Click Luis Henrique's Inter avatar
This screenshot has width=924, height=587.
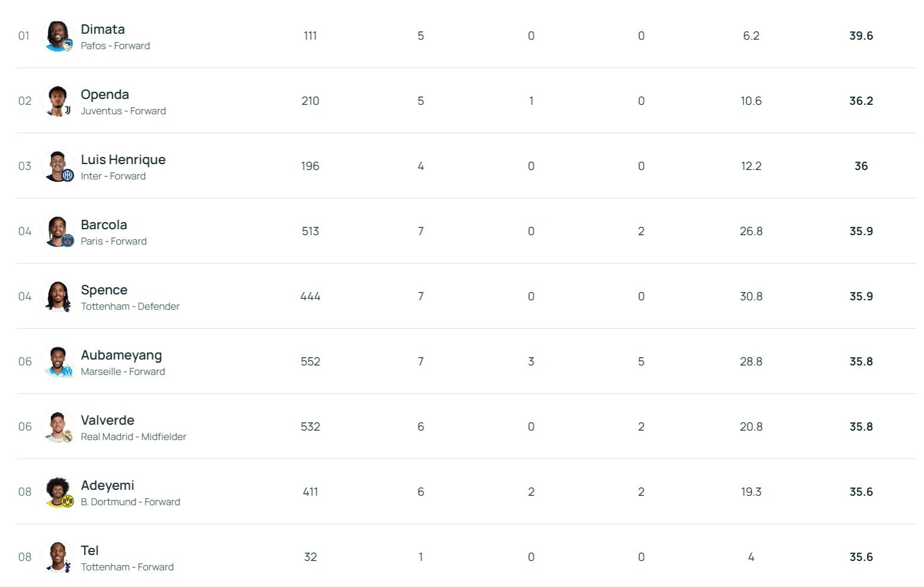pyautogui.click(x=58, y=166)
